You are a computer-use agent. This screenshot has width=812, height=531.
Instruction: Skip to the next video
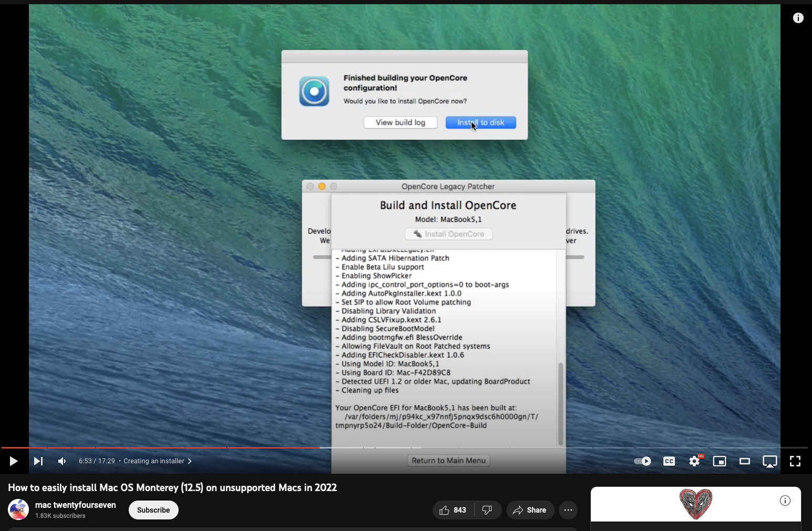38,461
